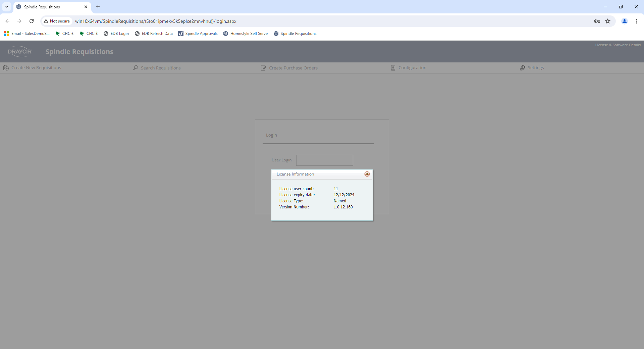Screen dimensions: 644x349
Task: Click the license user count value 11
Action: [x=336, y=189]
